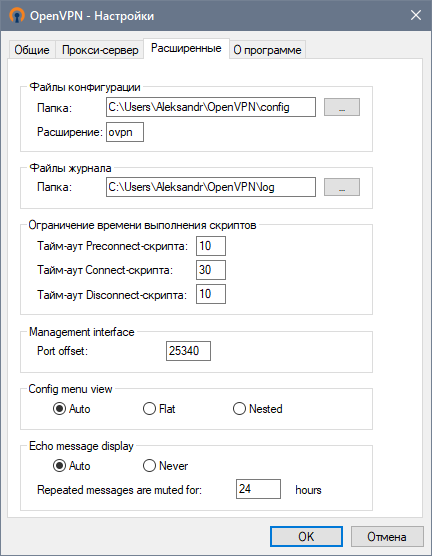Image resolution: width=432 pixels, height=556 pixels.
Task: Click the Расширение ovpn field
Action: pos(125,132)
